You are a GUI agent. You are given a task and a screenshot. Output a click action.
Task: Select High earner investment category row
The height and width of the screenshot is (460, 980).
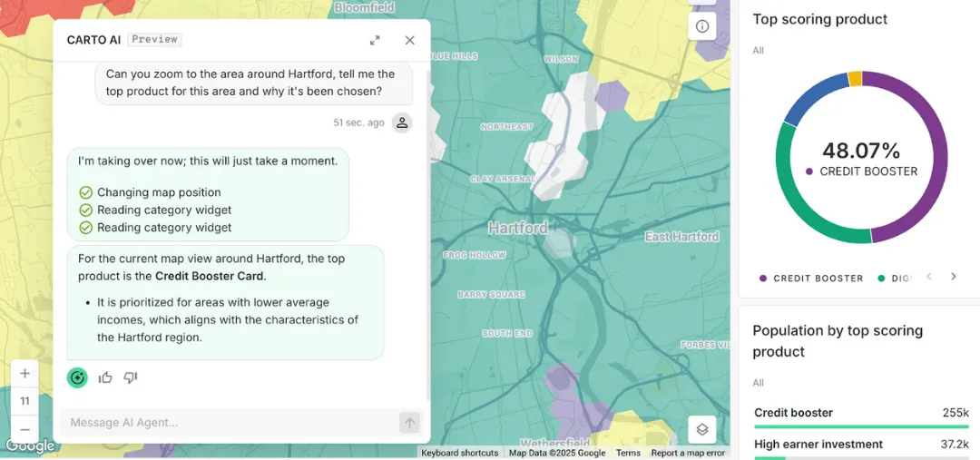(x=861, y=445)
